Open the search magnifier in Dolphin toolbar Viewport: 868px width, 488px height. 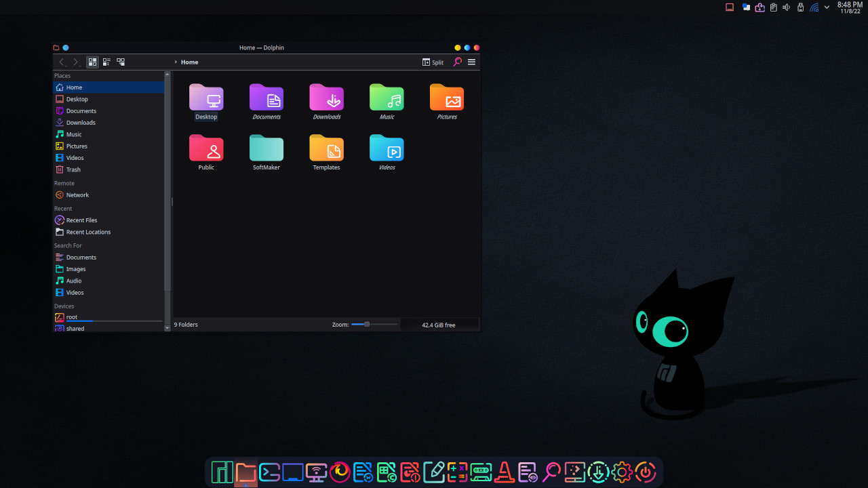pos(457,62)
